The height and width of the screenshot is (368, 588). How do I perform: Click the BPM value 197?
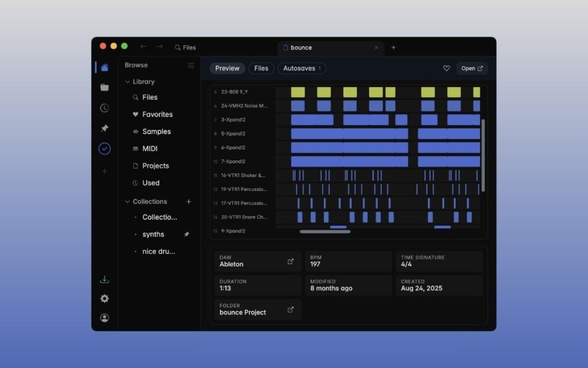[315, 264]
